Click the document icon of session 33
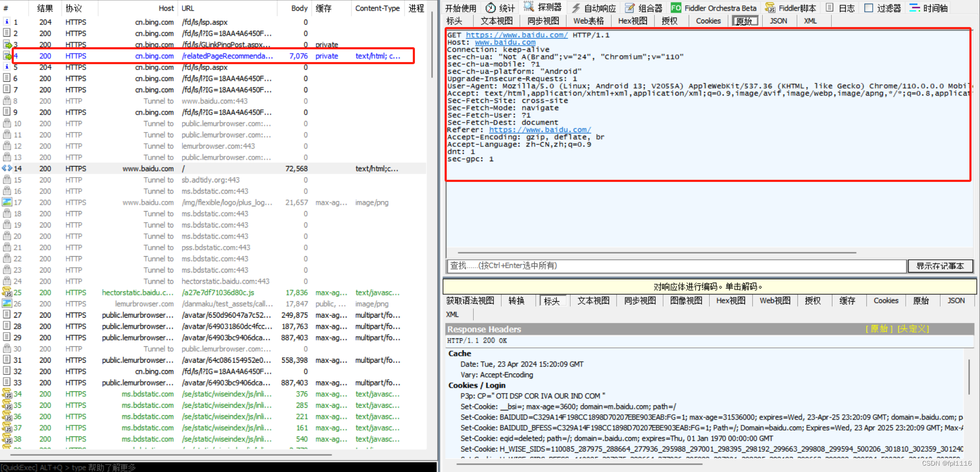This screenshot has width=980, height=472. [7, 382]
